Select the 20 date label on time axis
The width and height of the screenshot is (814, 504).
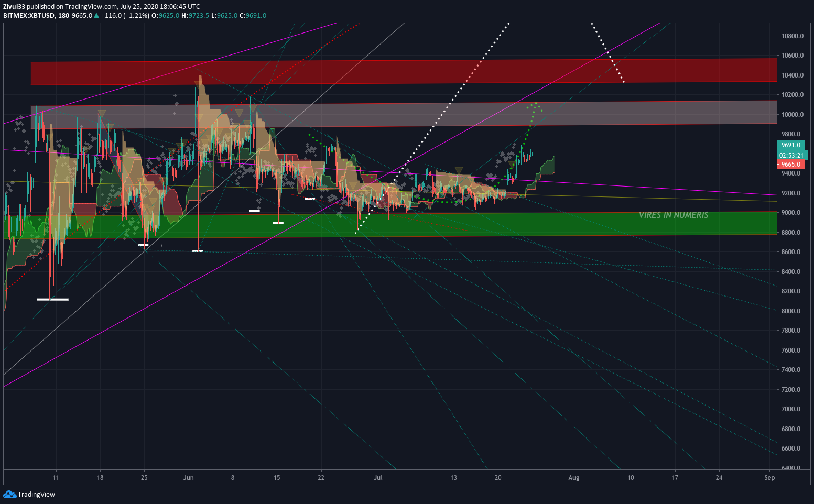click(498, 478)
